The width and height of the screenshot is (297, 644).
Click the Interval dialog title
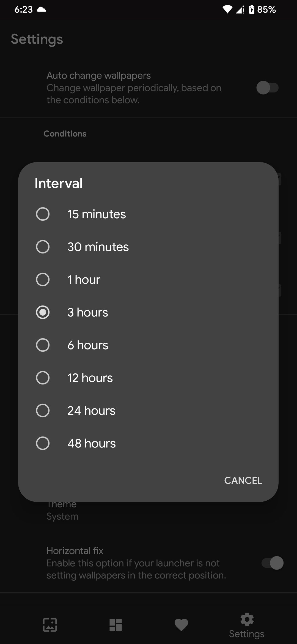click(58, 183)
